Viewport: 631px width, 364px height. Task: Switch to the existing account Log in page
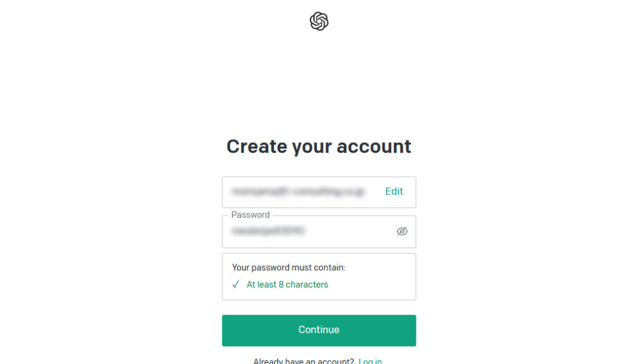coord(370,361)
